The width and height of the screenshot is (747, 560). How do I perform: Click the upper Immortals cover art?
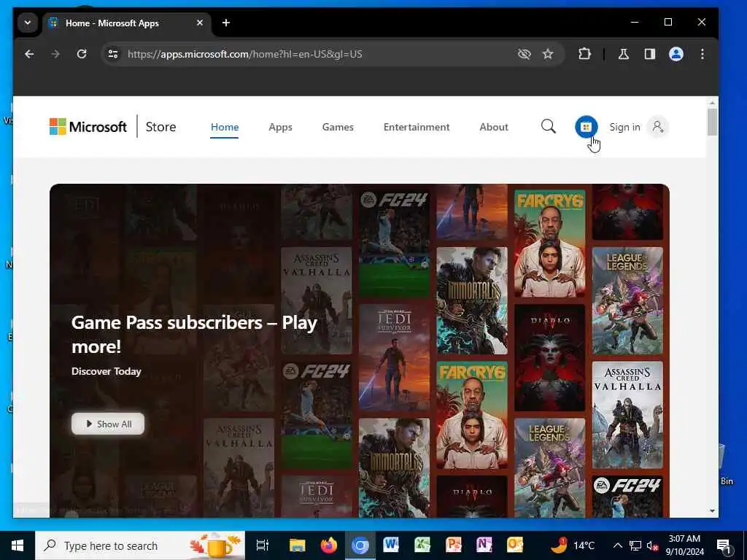pyautogui.click(x=472, y=300)
